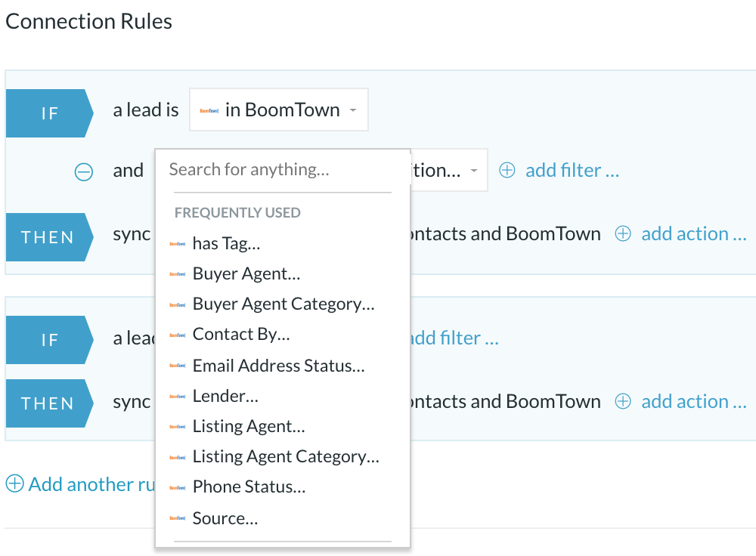Click BoomTown icon beside 'Phone Status...'
This screenshot has height=556, width=756.
point(178,487)
